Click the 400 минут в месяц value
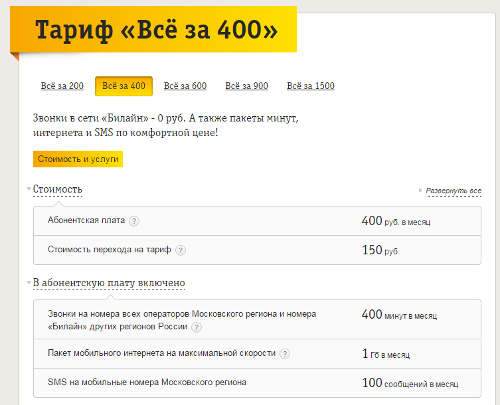This screenshot has height=405, width=500. pyautogui.click(x=399, y=315)
